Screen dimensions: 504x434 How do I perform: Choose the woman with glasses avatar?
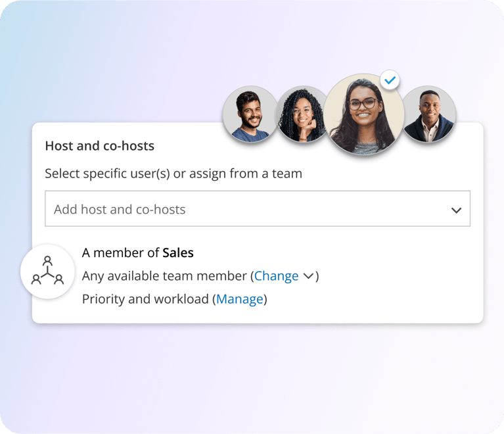(363, 114)
